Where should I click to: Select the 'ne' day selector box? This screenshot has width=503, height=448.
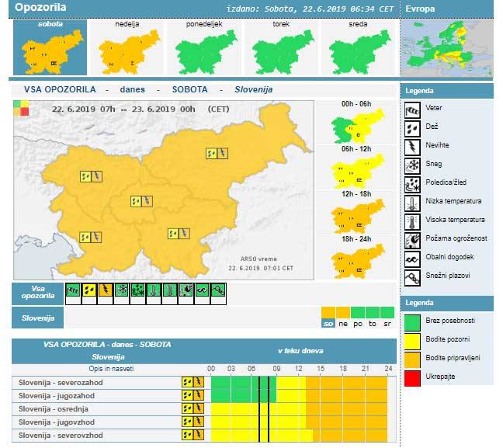point(343,323)
